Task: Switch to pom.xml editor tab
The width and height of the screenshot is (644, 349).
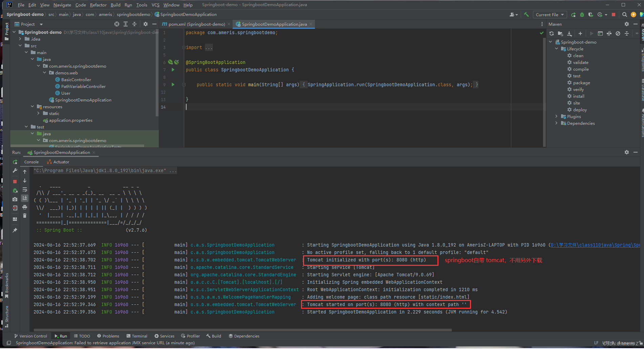Action: [x=196, y=24]
